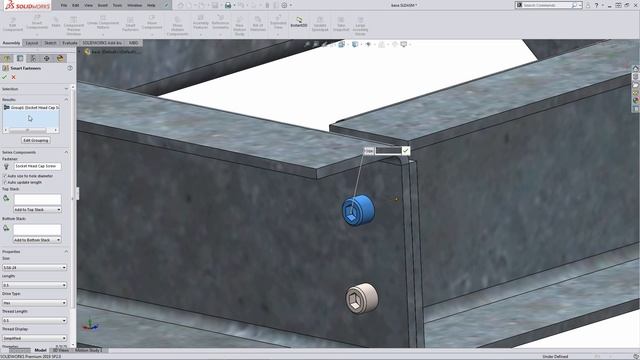Confirm the fastener callout green checkmark
Image resolution: width=640 pixels, height=360 pixels.
pos(405,151)
